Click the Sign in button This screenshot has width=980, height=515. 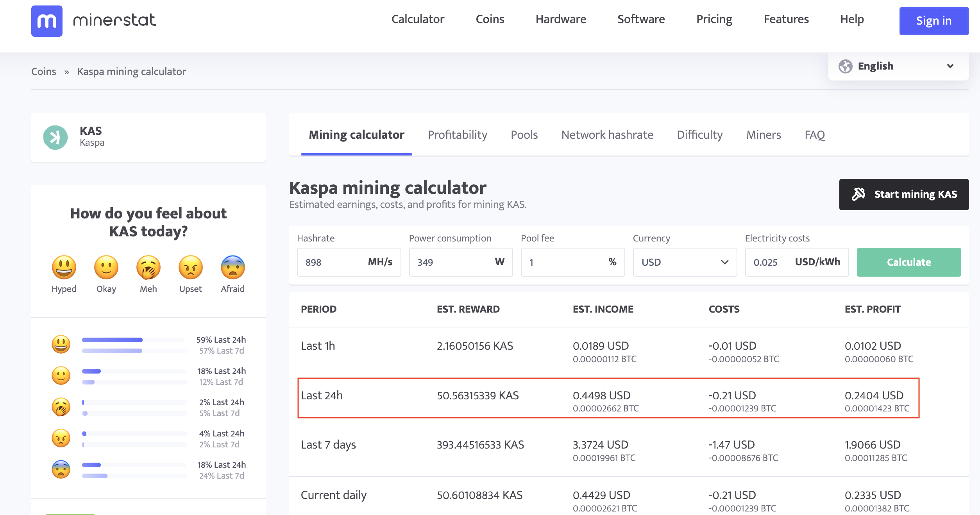tap(934, 21)
